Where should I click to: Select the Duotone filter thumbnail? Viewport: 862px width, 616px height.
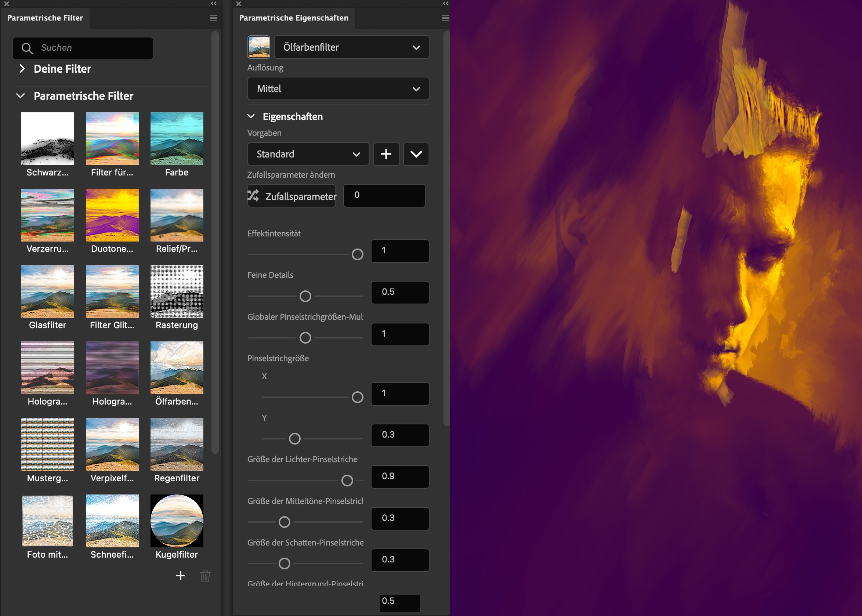112,215
